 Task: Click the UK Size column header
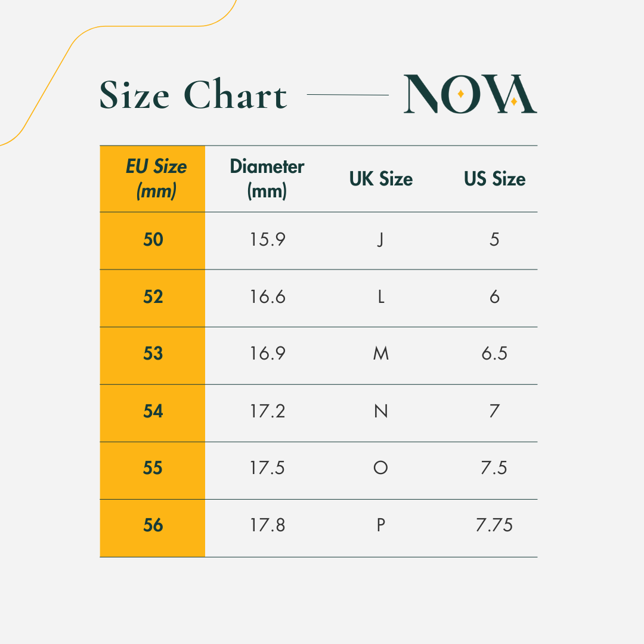381,179
